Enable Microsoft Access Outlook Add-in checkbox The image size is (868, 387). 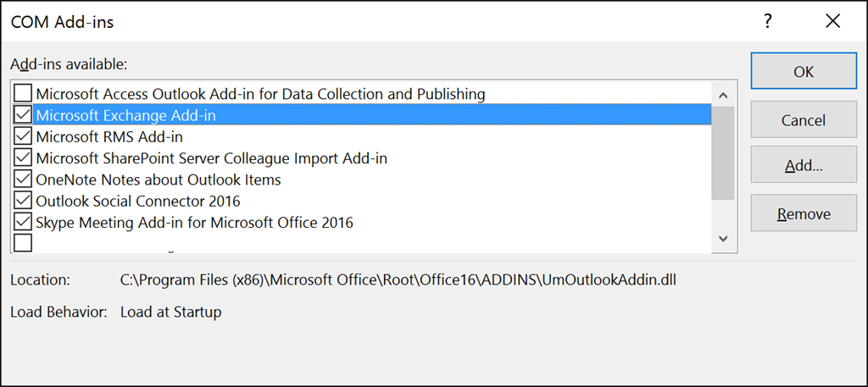coord(23,93)
